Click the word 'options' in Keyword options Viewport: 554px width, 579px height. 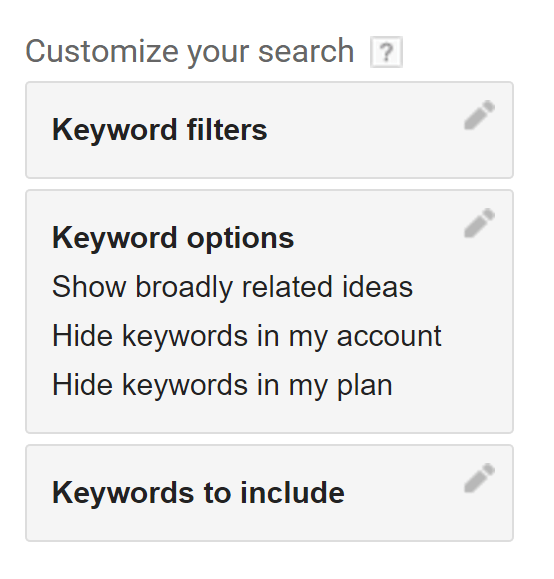(x=240, y=239)
